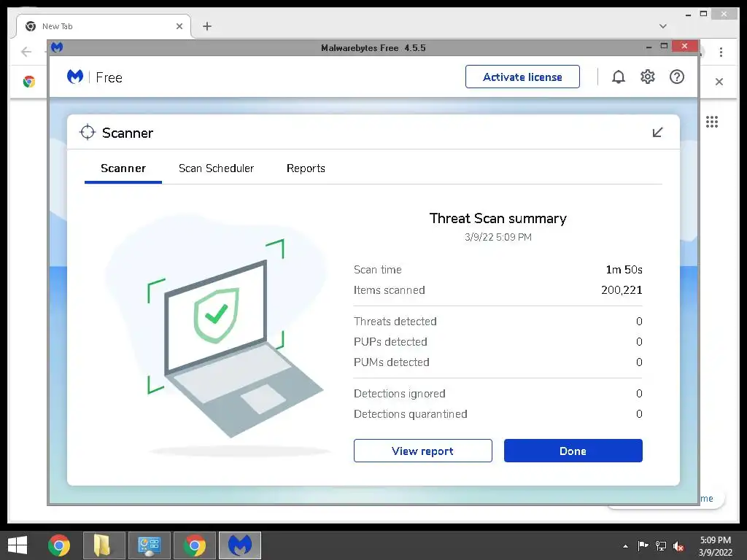The height and width of the screenshot is (560, 747).
Task: Click the Threats detected label
Action: [395, 322]
